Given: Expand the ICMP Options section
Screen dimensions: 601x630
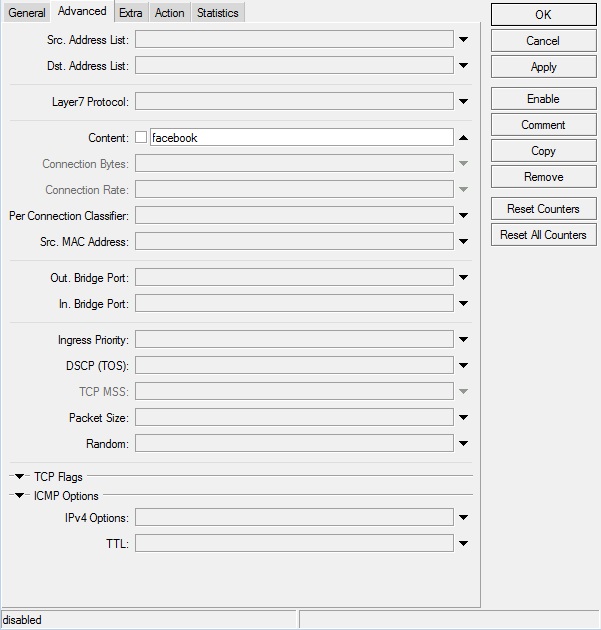Looking at the screenshot, I should pos(19,496).
